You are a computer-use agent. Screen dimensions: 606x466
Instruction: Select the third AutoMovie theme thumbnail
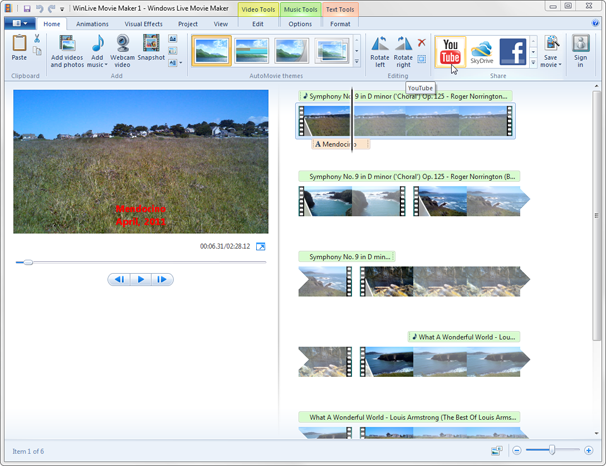(x=292, y=51)
